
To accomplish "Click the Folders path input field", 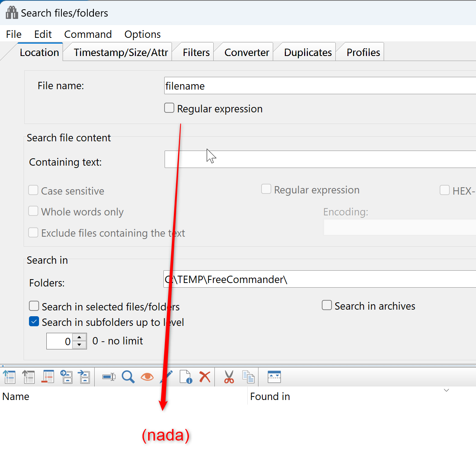I will pos(320,279).
